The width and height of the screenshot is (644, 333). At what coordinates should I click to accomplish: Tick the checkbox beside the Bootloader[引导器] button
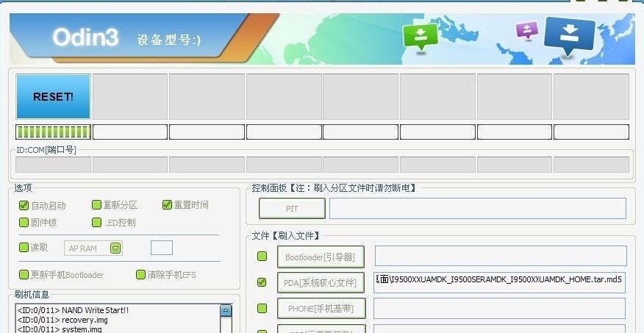(x=262, y=257)
